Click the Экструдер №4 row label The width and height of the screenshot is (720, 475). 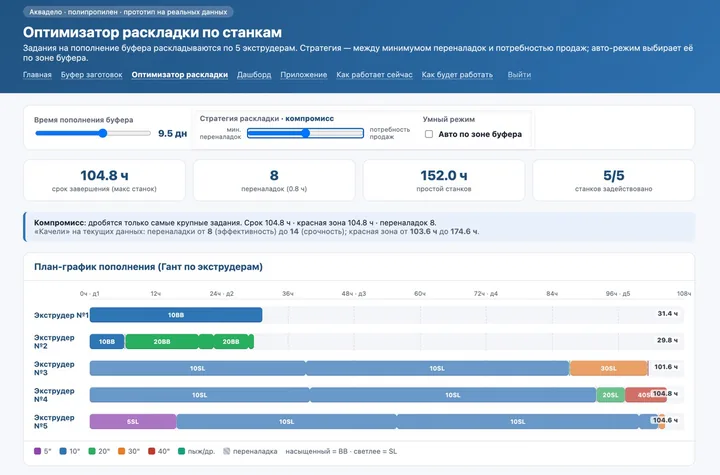click(x=54, y=395)
